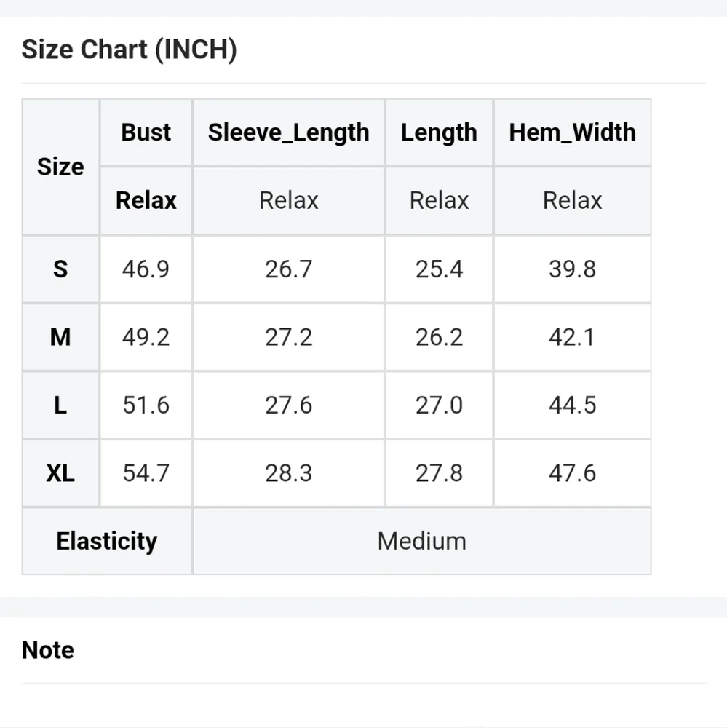Select the Hem_Width column header
Image resolution: width=727 pixels, height=728 pixels.
click(x=572, y=132)
